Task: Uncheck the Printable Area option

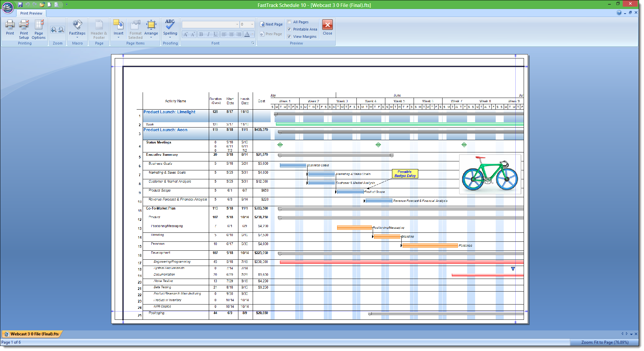Action: [289, 29]
